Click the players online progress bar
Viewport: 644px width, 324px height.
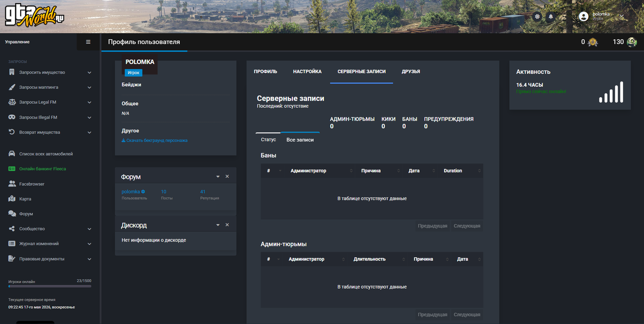pyautogui.click(x=50, y=286)
